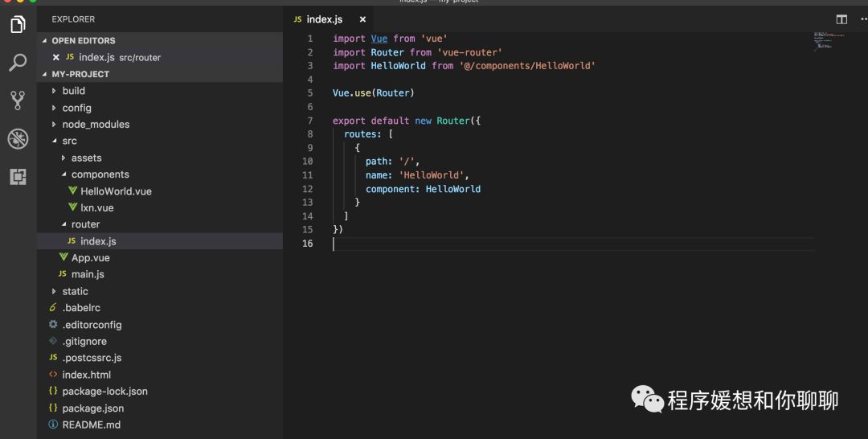Click the 'vue-router' string on line 2

[469, 52]
